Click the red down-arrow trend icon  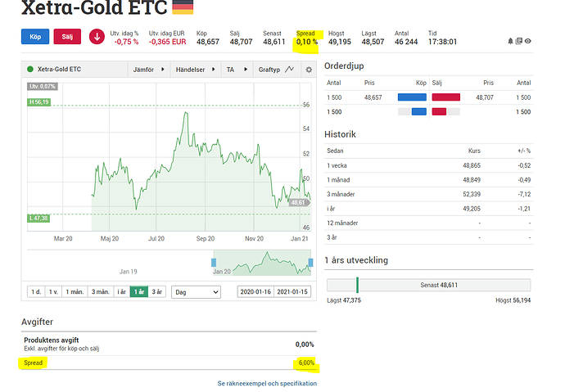pos(97,37)
